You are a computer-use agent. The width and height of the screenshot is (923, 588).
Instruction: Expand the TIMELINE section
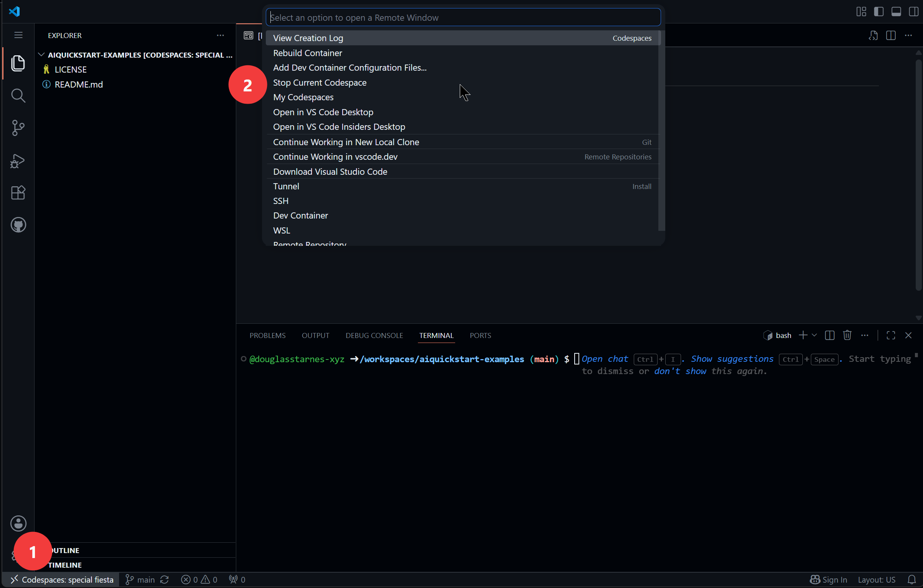click(136, 565)
